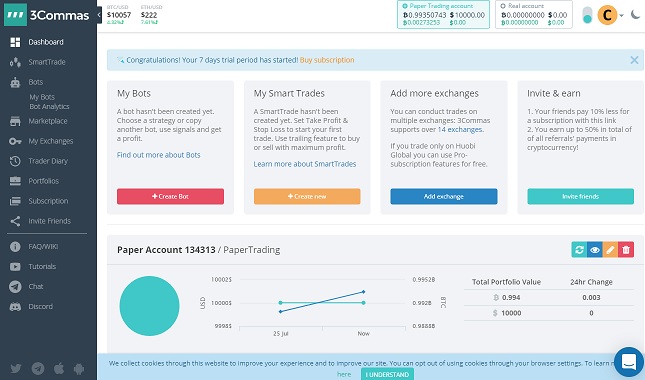Open the 14 exchanges link

(460, 130)
